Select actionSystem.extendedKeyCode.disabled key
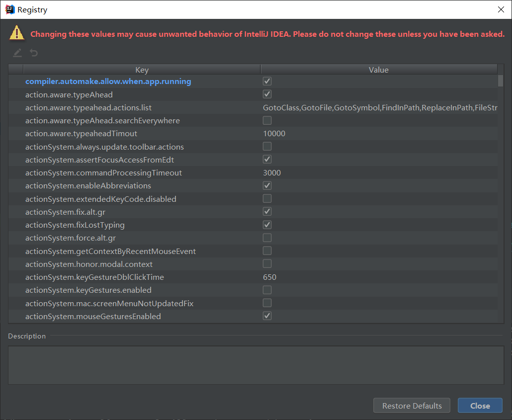The height and width of the screenshot is (420, 512). pos(101,199)
